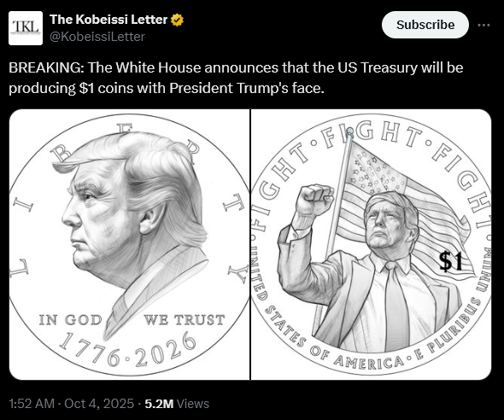Click the $1 marking on coin image

[x=451, y=260]
